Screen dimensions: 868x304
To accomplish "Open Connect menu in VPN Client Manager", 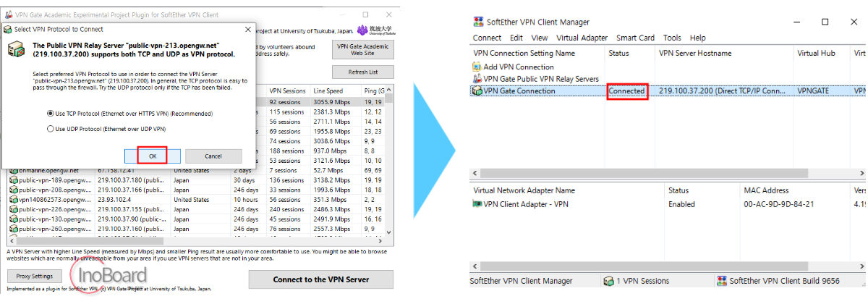I will click(487, 38).
